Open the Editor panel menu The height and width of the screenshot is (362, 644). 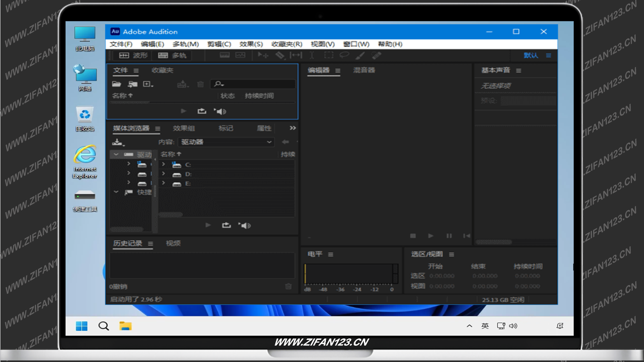click(x=338, y=71)
